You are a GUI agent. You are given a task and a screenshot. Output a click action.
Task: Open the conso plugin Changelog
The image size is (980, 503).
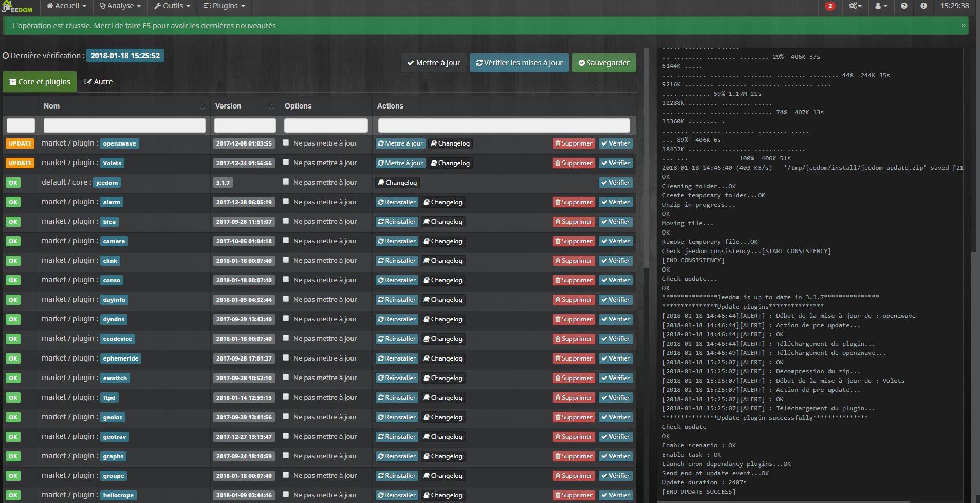(x=443, y=280)
